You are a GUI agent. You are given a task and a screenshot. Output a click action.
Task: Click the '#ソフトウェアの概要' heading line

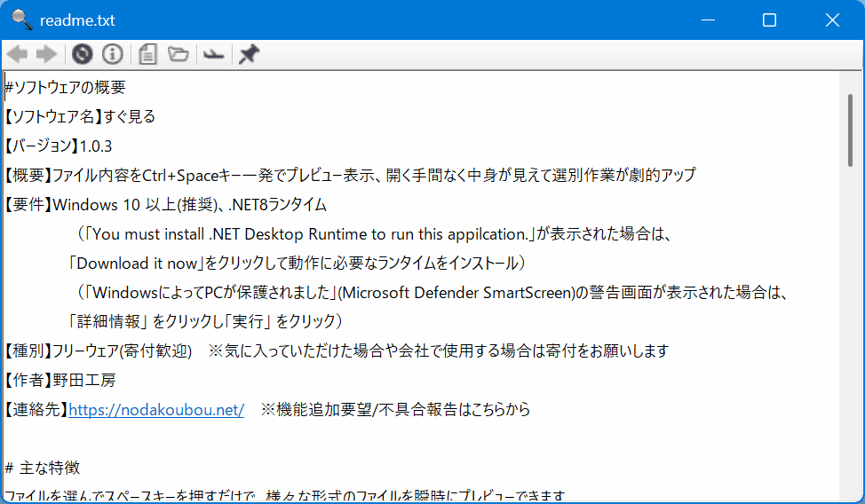pyautogui.click(x=65, y=87)
